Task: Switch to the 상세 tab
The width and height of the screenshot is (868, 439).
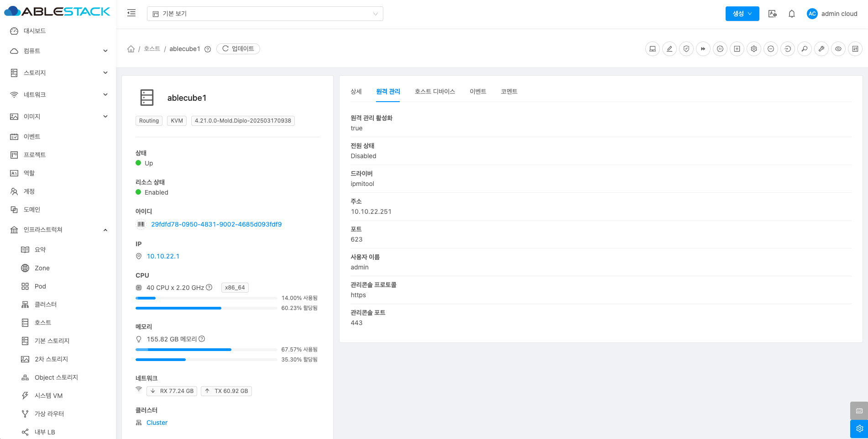Action: click(356, 92)
